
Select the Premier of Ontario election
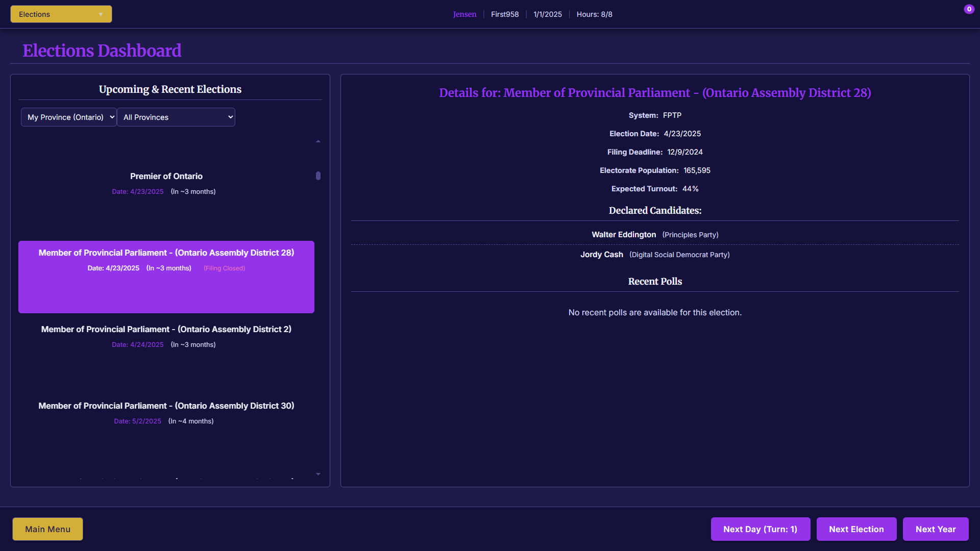click(x=166, y=183)
